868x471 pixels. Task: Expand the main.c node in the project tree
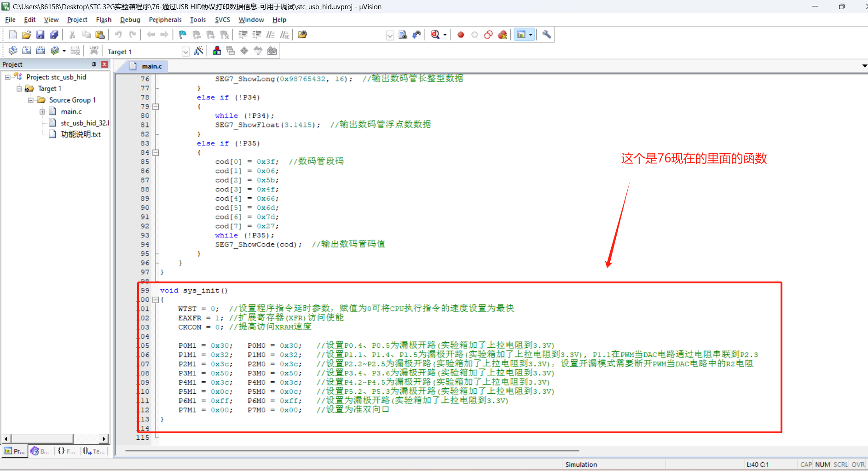coord(42,112)
